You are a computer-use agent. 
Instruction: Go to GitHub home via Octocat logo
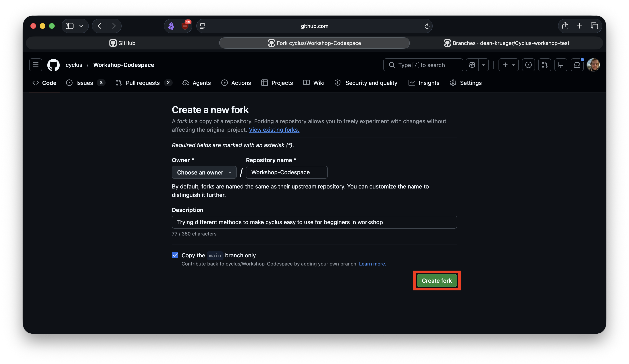pyautogui.click(x=53, y=65)
